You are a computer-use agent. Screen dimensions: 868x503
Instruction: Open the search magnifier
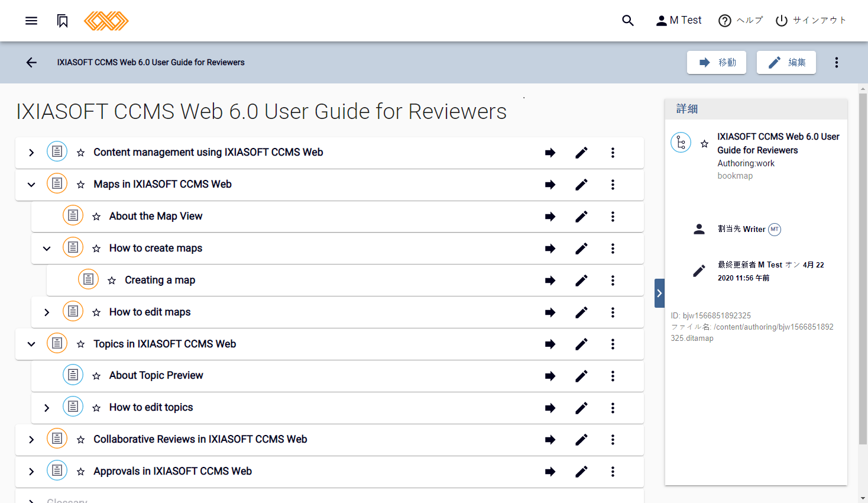point(628,21)
